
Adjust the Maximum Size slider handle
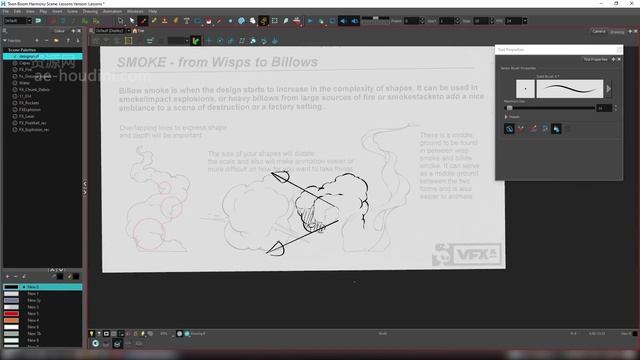click(509, 108)
